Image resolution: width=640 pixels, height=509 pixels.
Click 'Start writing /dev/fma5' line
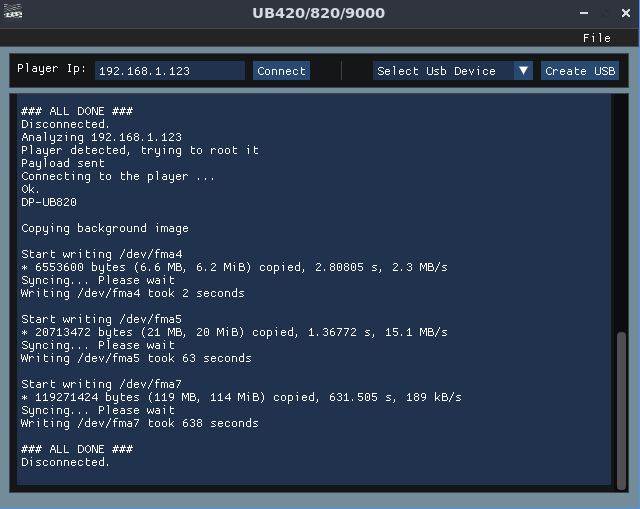tap(101, 319)
